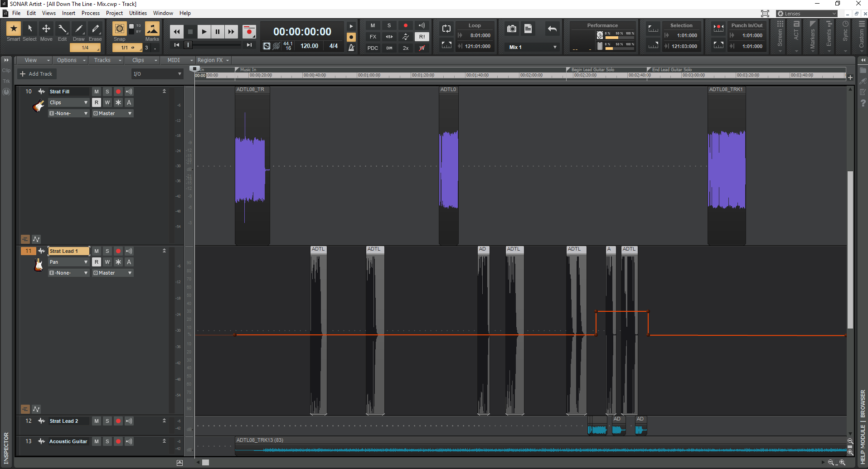Screen dimensions: 868x469
Task: Toggle the Loop on/off icon
Action: pyautogui.click(x=446, y=29)
